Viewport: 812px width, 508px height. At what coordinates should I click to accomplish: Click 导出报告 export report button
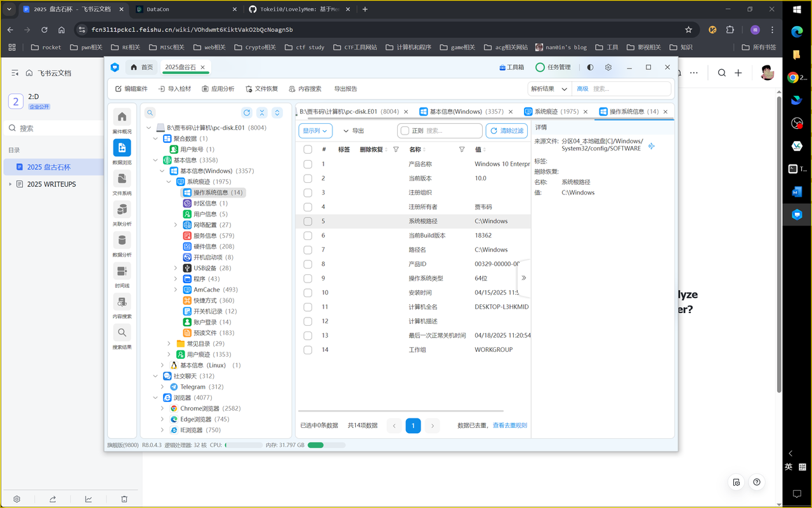[x=346, y=89]
